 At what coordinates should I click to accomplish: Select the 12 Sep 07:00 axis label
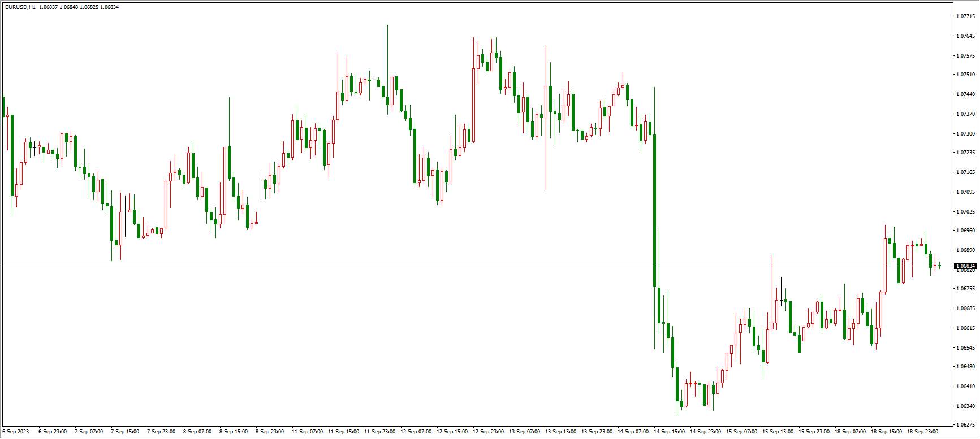click(x=416, y=432)
